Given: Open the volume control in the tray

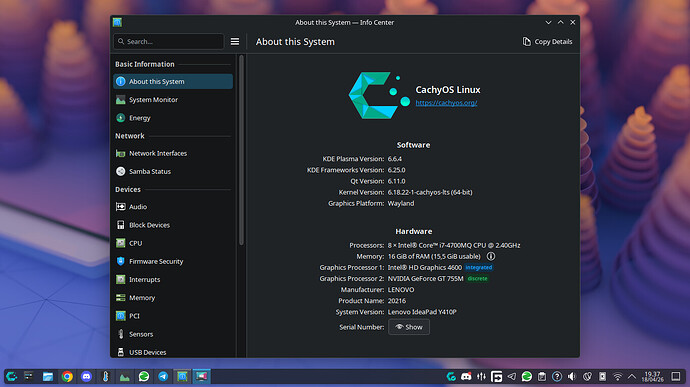Looking at the screenshot, I should tap(572, 376).
